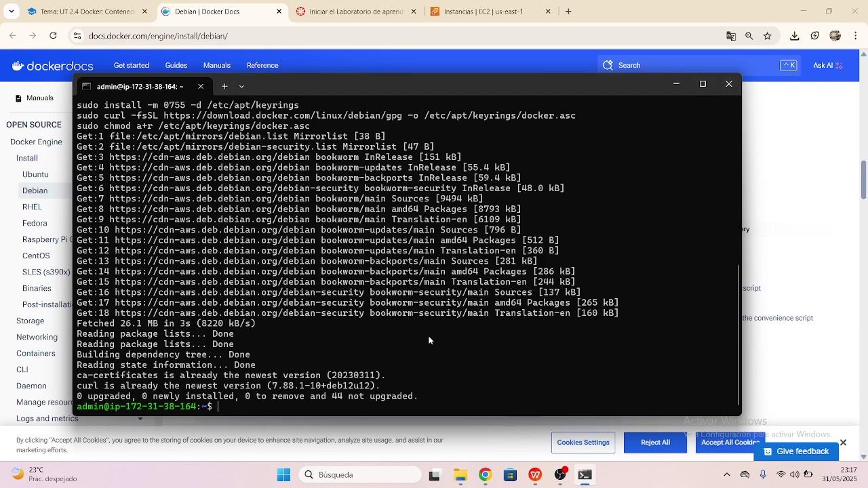Image resolution: width=868 pixels, height=488 pixels.
Task: Translate this page icon in address bar
Action: point(731,36)
